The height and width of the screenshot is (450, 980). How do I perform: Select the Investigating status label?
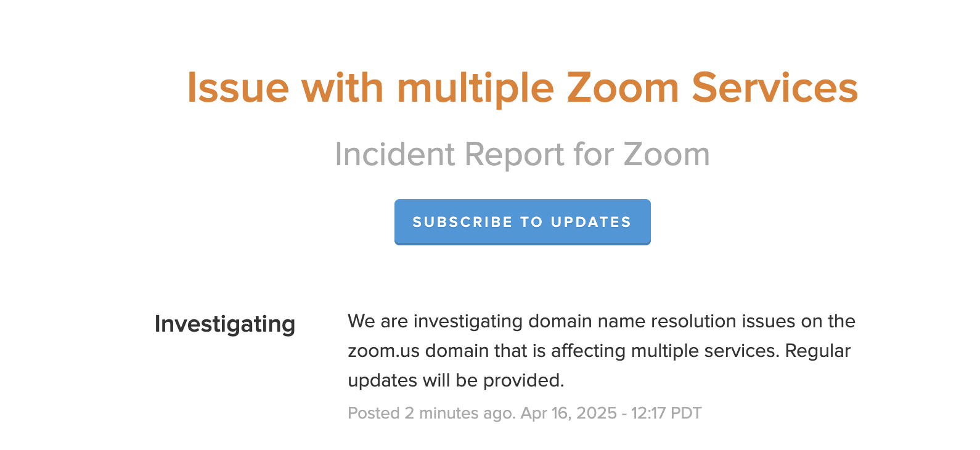pos(225,324)
